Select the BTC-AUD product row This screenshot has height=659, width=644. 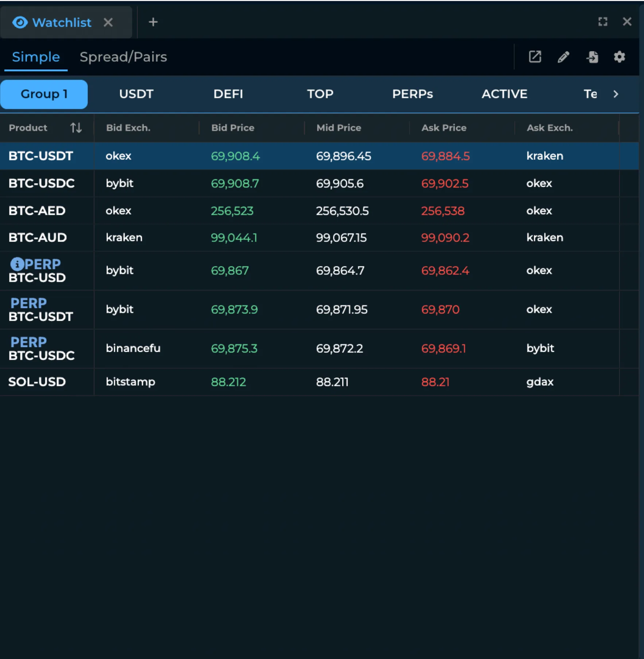319,238
